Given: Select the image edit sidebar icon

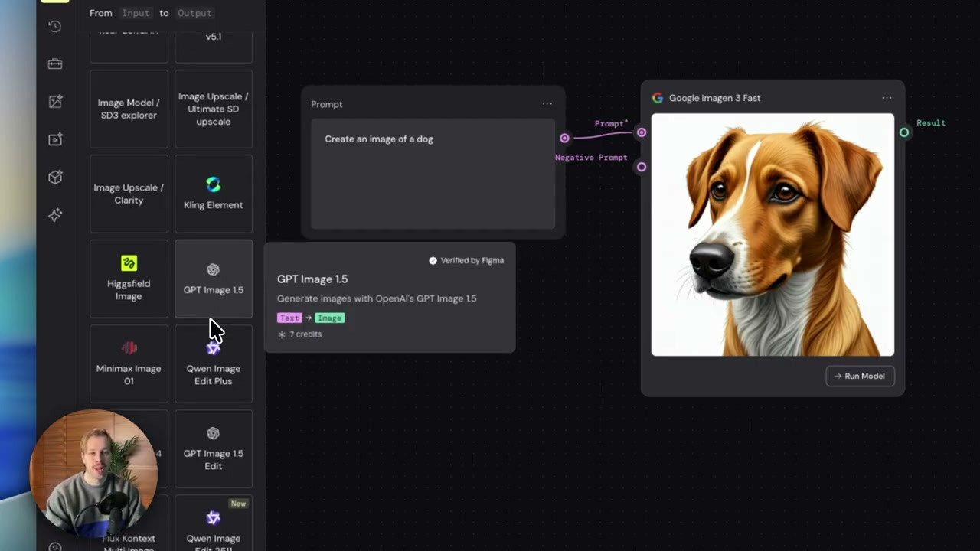Looking at the screenshot, I should pos(55,102).
